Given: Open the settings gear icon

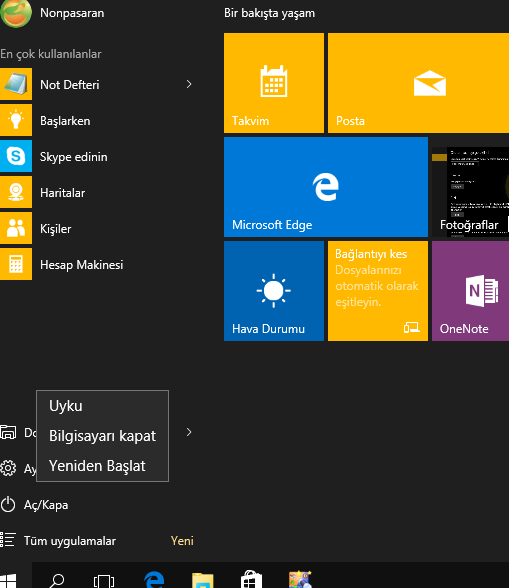Looking at the screenshot, I should (x=8, y=468).
